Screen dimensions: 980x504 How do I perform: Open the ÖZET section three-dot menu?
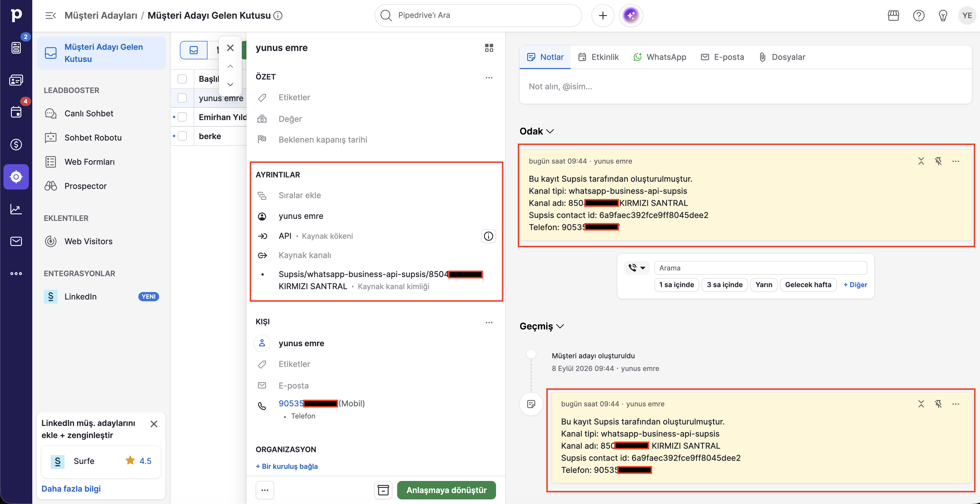point(489,77)
